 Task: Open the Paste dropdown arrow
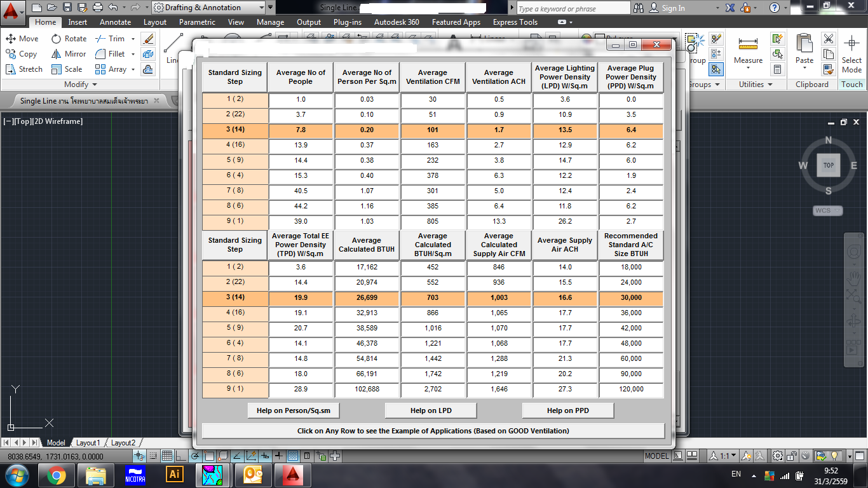pos(804,69)
